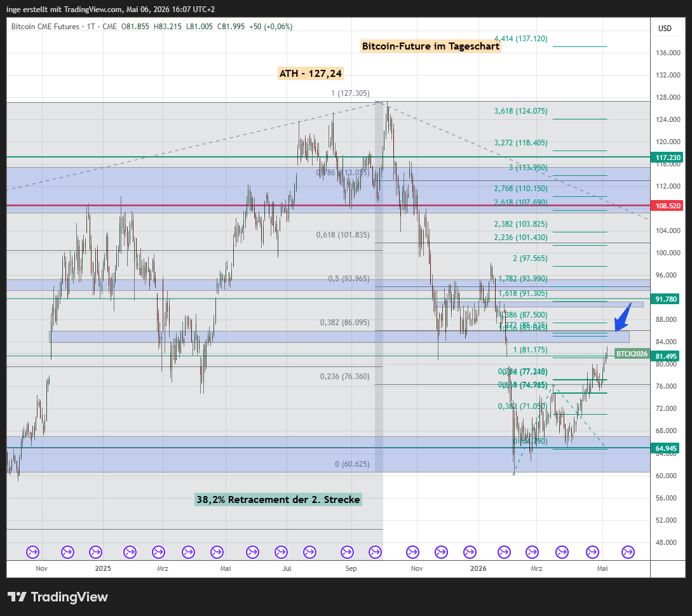The width and height of the screenshot is (692, 616).
Task: Click the high value H83.215 in the legend
Action: (x=167, y=27)
